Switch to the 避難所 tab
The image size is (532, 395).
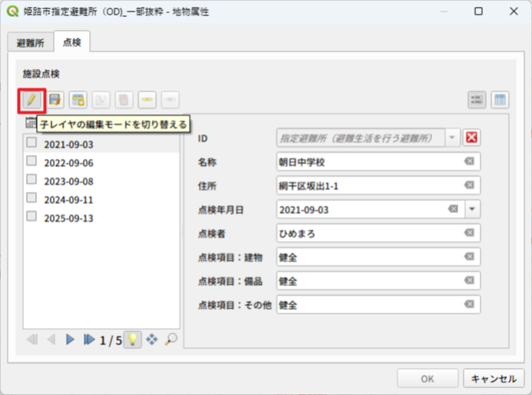click(31, 42)
